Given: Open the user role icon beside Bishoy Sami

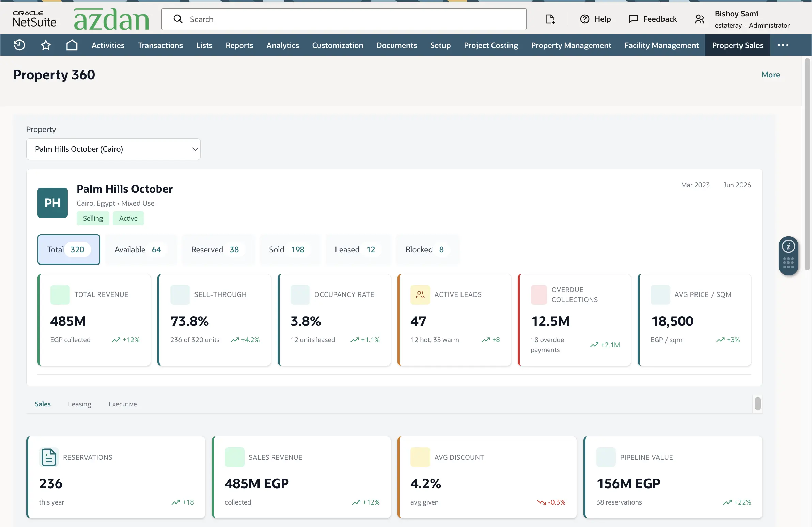Looking at the screenshot, I should click(x=699, y=19).
